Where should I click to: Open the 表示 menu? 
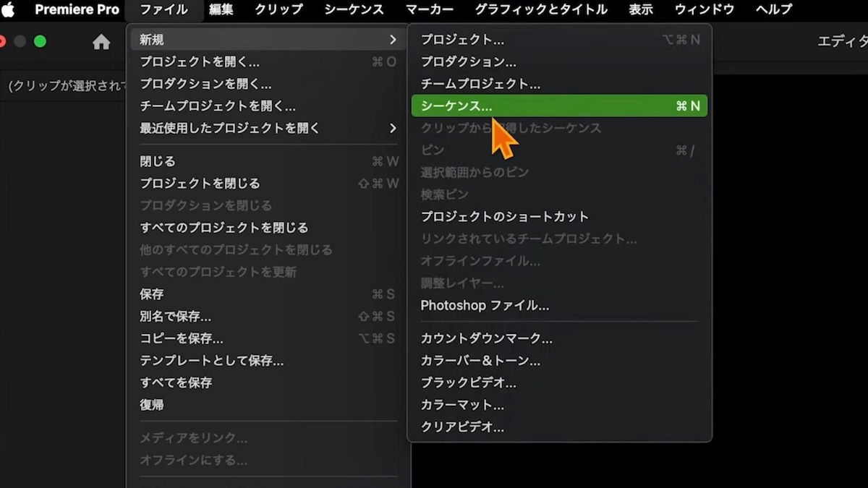(641, 9)
